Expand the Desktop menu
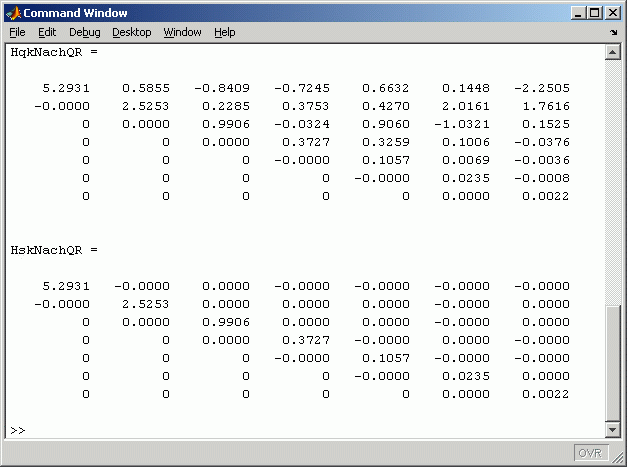 pos(131,32)
